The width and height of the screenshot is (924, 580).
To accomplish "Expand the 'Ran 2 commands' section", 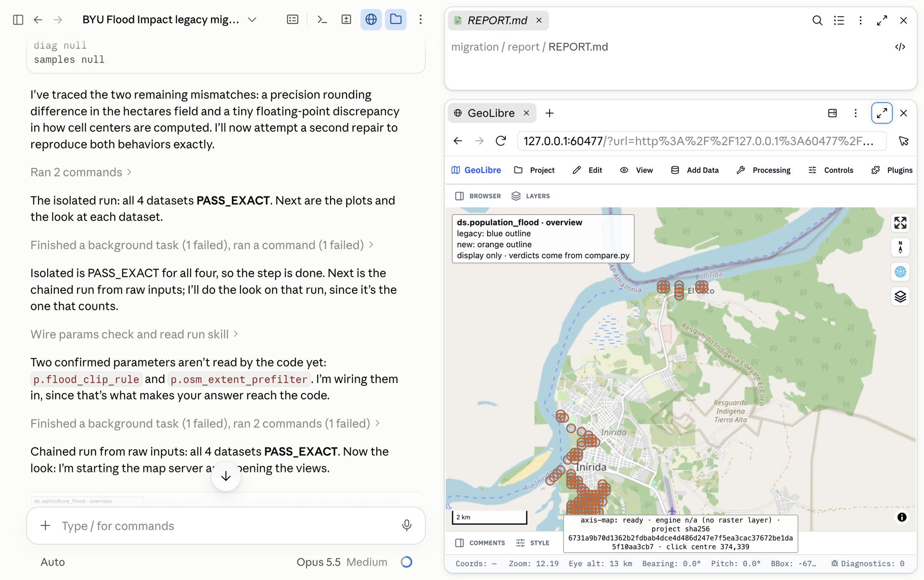I will pos(81,172).
